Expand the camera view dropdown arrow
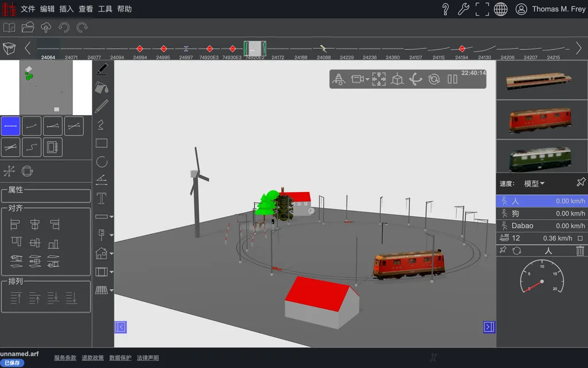The width and height of the screenshot is (588, 368). (367, 79)
